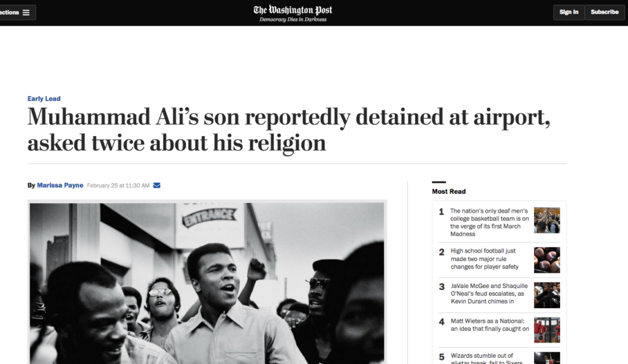This screenshot has width=628, height=364.
Task: Click the Most Read heading
Action: point(448,191)
